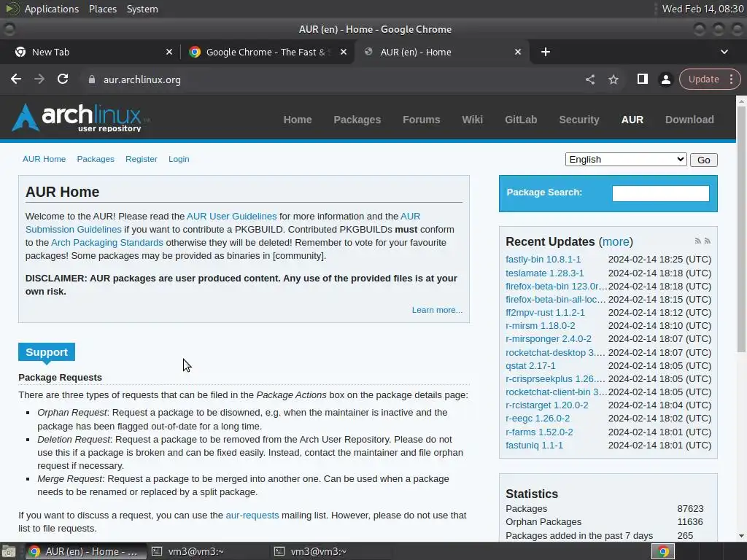Click the Learn more... link

(437, 310)
